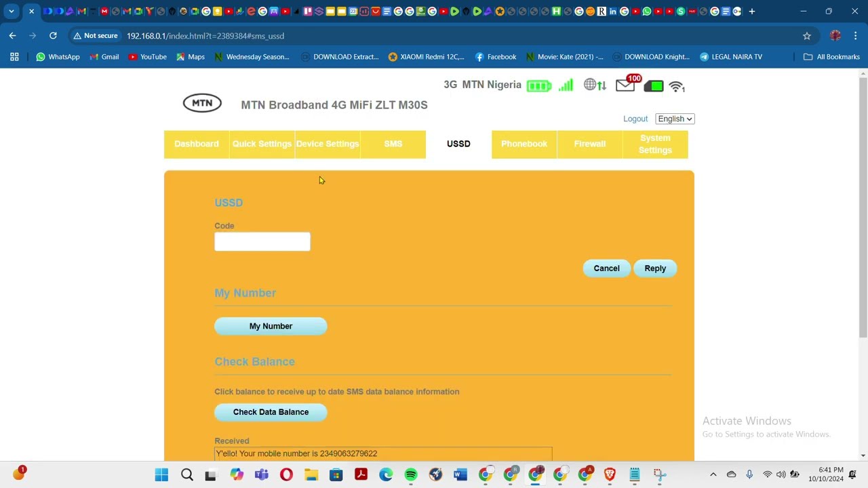Viewport: 868px width, 488px height.
Task: Open Task View on the taskbar
Action: pyautogui.click(x=210, y=475)
